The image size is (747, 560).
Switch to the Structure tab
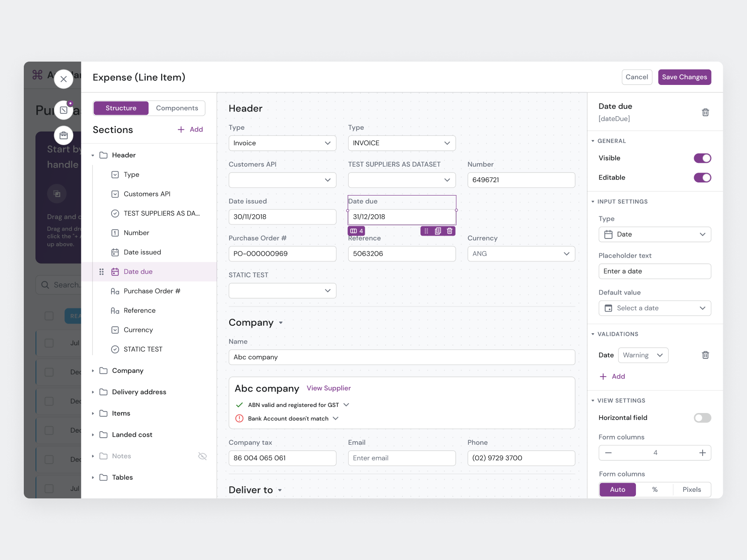[121, 108]
